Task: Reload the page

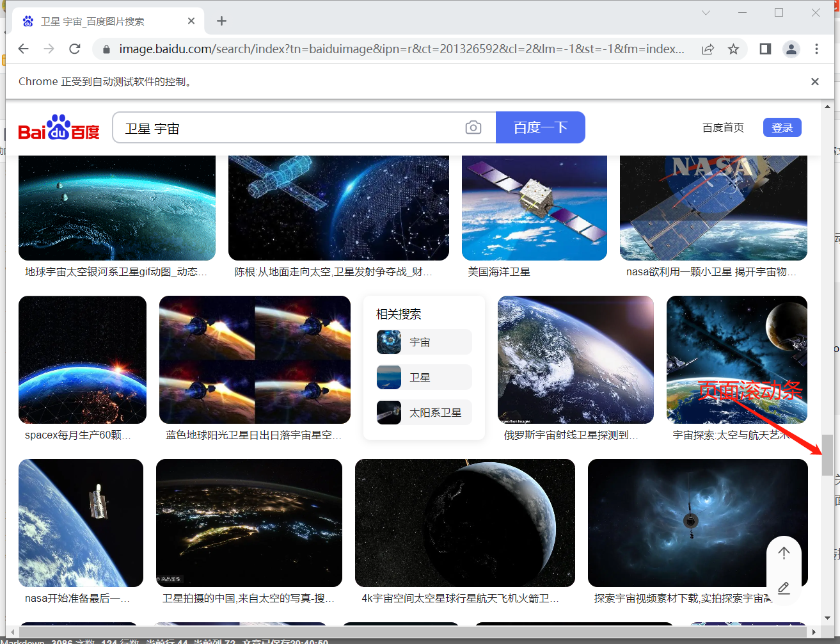Action: click(74, 49)
